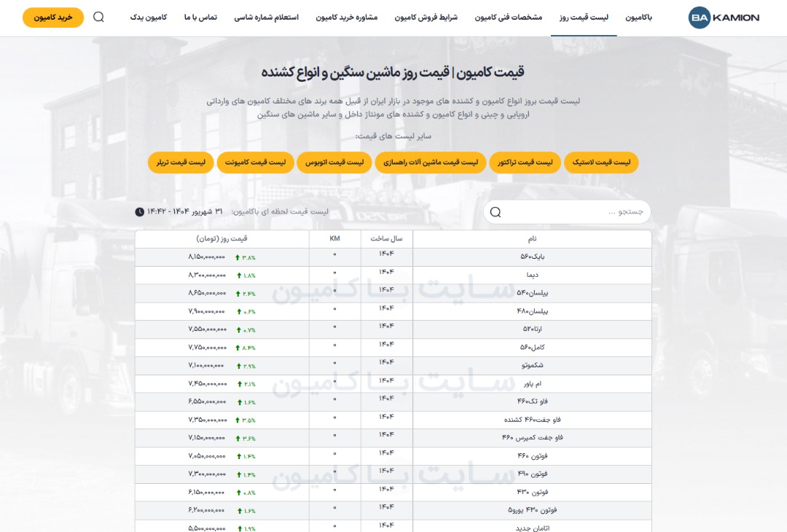Click the سال ساخت column header

click(386, 239)
